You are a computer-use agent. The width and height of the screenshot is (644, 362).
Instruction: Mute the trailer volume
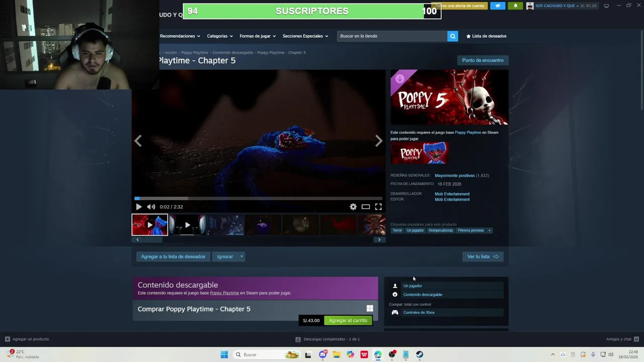(x=151, y=207)
